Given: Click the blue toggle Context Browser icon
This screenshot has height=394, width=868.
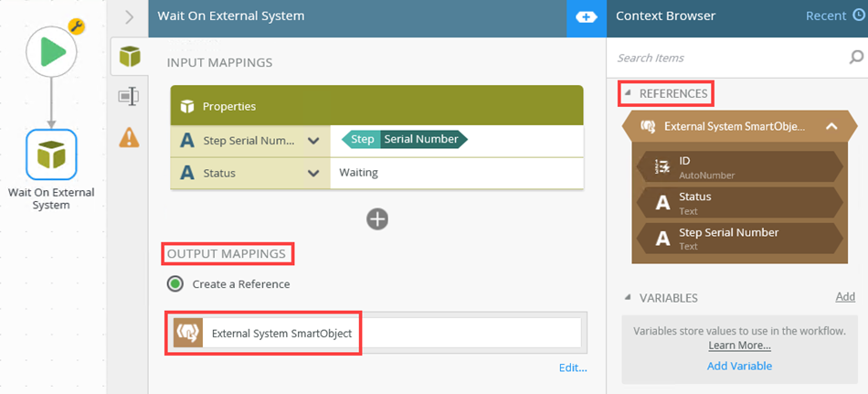Looking at the screenshot, I should click(x=586, y=17).
